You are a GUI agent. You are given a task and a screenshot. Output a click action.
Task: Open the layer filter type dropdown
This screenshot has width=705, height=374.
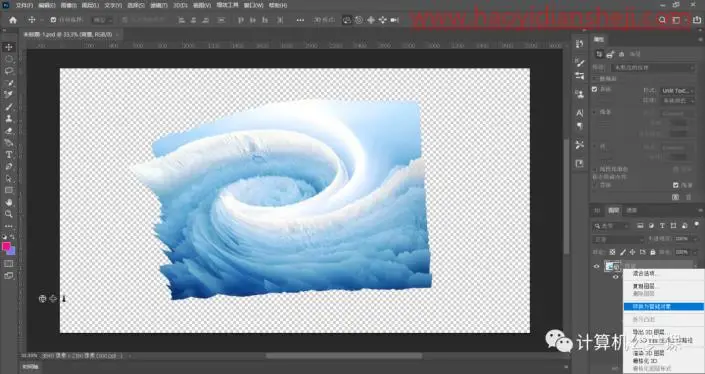coord(611,226)
